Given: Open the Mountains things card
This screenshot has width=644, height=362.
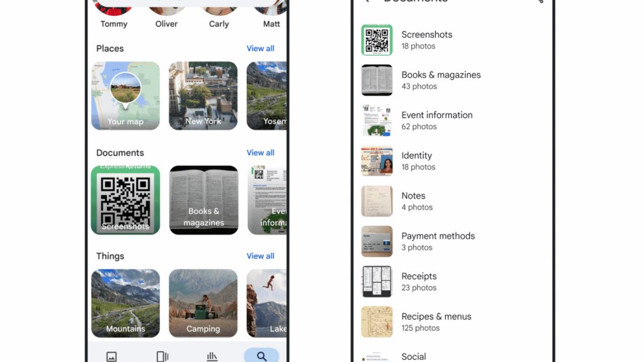Looking at the screenshot, I should click(126, 304).
